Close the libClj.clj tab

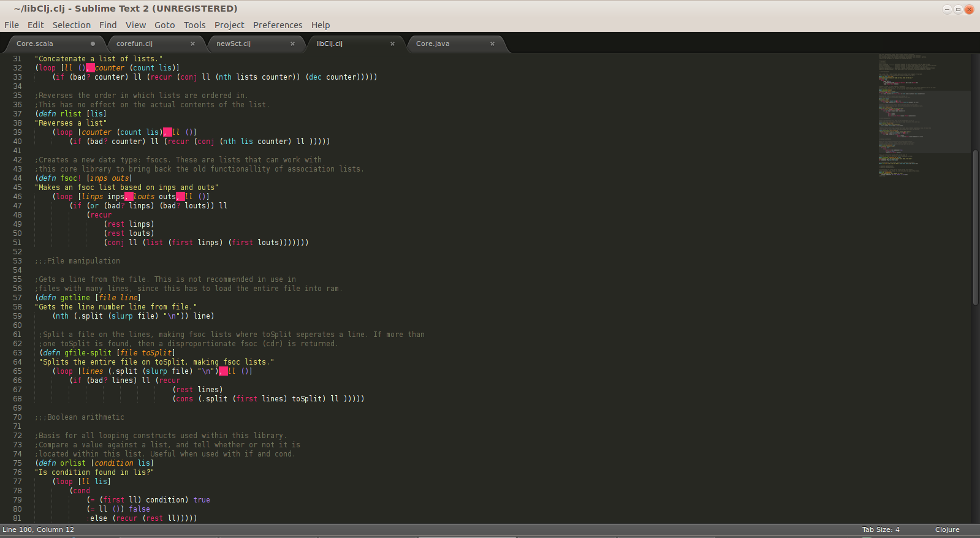[392, 44]
